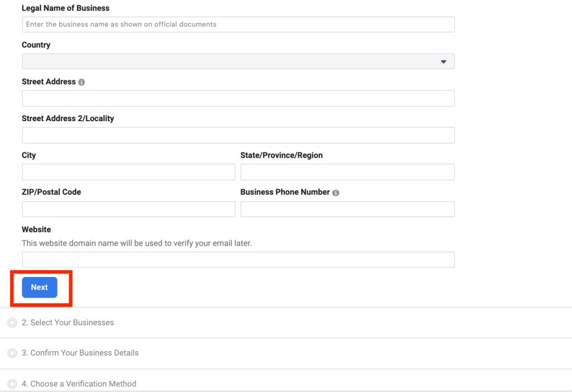Open the Country dropdown arrow
The height and width of the screenshot is (392, 572).
(444, 61)
